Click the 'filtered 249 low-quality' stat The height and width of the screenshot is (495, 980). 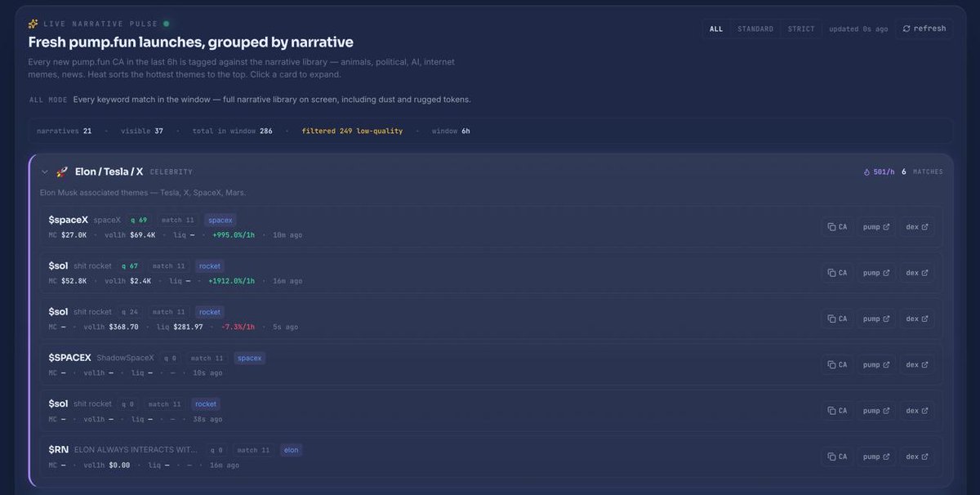click(352, 131)
